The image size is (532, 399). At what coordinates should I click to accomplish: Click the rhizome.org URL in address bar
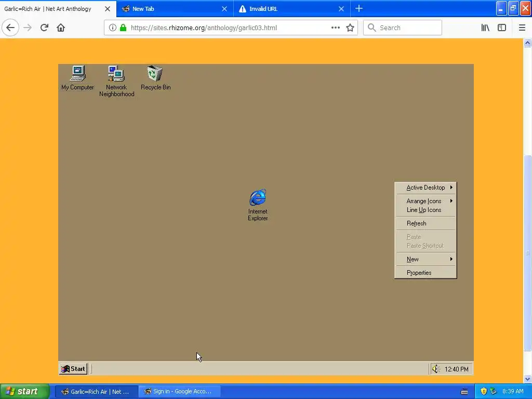point(204,28)
